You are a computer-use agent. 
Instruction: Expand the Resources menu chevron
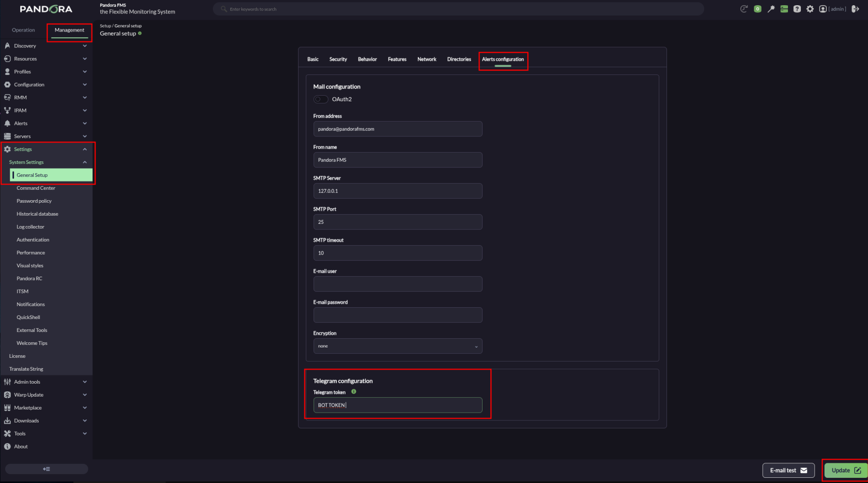[x=85, y=59]
